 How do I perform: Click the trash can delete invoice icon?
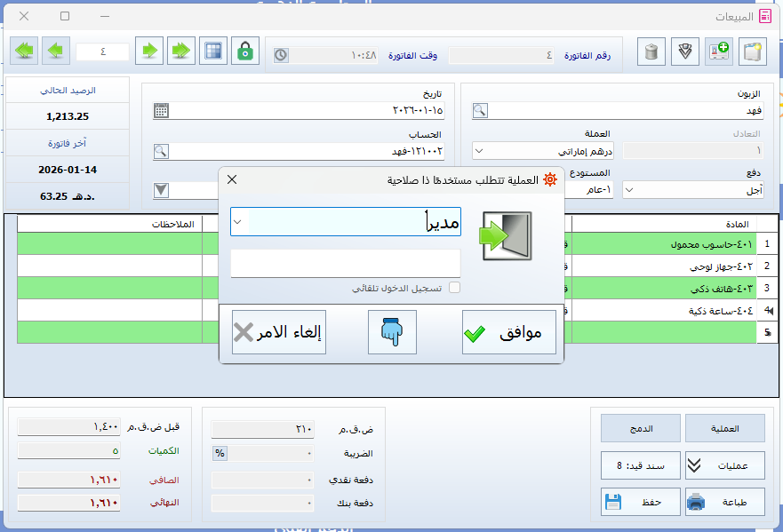click(652, 52)
